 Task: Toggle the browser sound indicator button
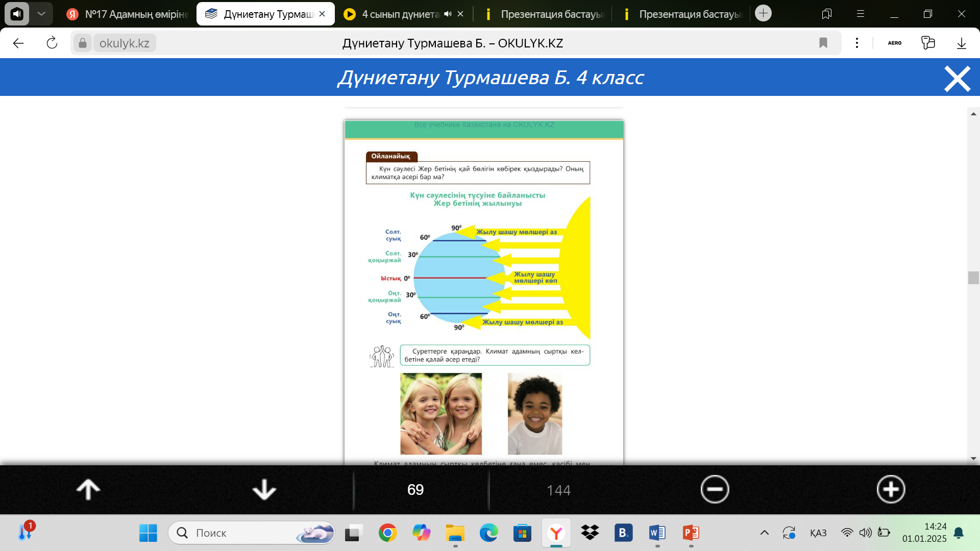tap(17, 14)
